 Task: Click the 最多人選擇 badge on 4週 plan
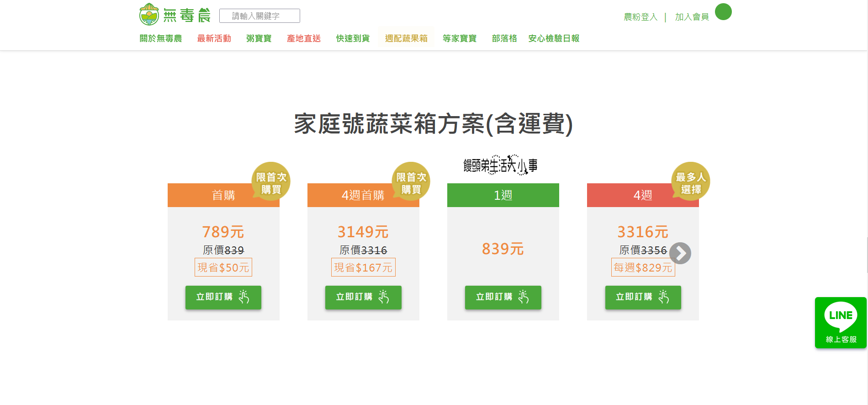tap(690, 181)
